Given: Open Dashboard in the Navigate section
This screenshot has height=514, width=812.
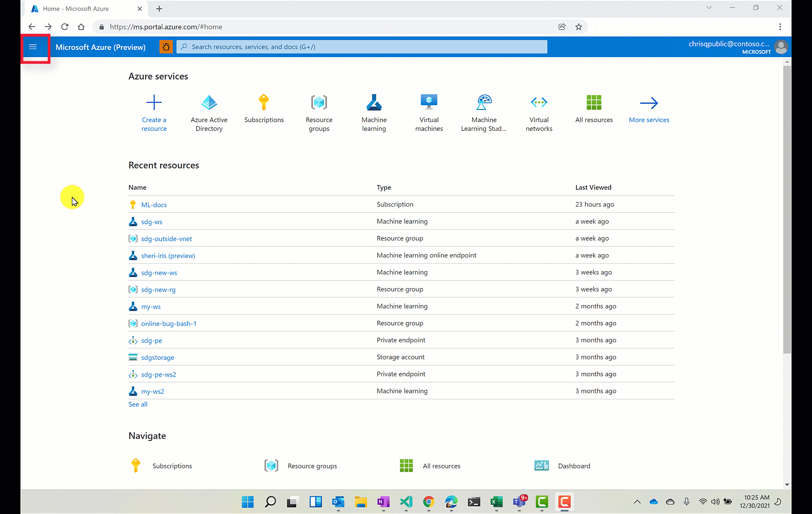Looking at the screenshot, I should tap(574, 466).
